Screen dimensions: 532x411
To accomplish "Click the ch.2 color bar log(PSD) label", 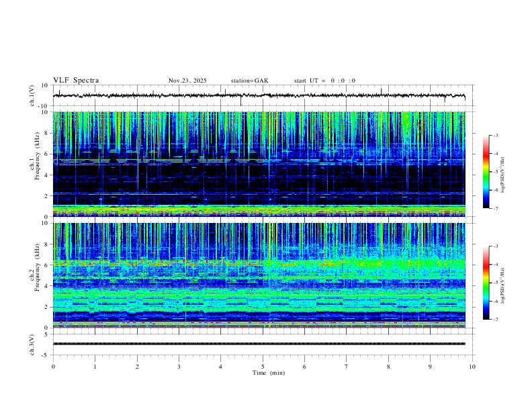I will [x=503, y=285].
